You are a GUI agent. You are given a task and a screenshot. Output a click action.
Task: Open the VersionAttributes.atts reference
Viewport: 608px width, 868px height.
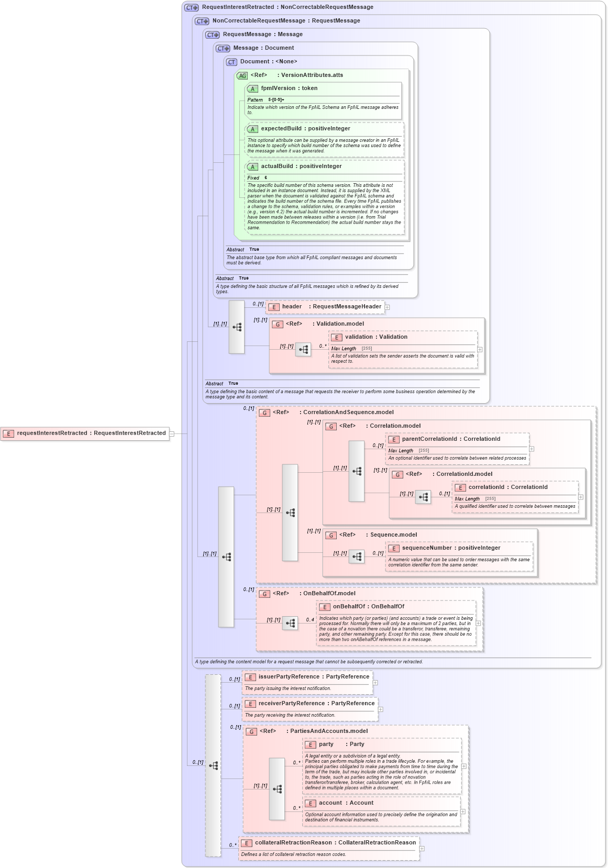[312, 75]
